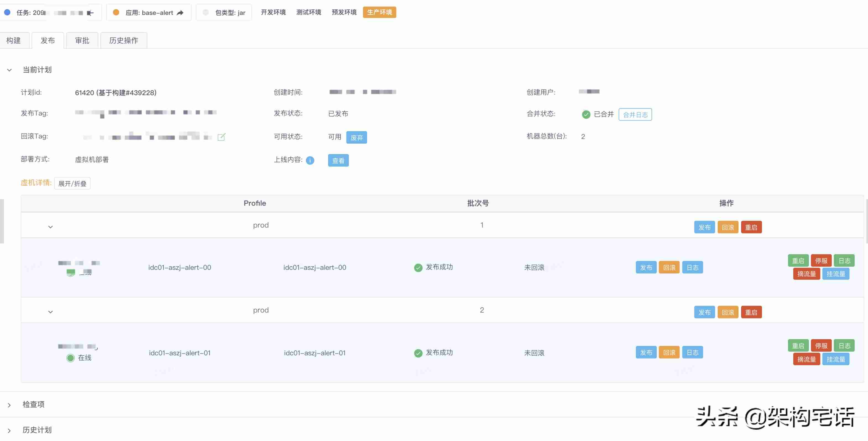Click 发布 for batch 1 prod

click(x=704, y=227)
